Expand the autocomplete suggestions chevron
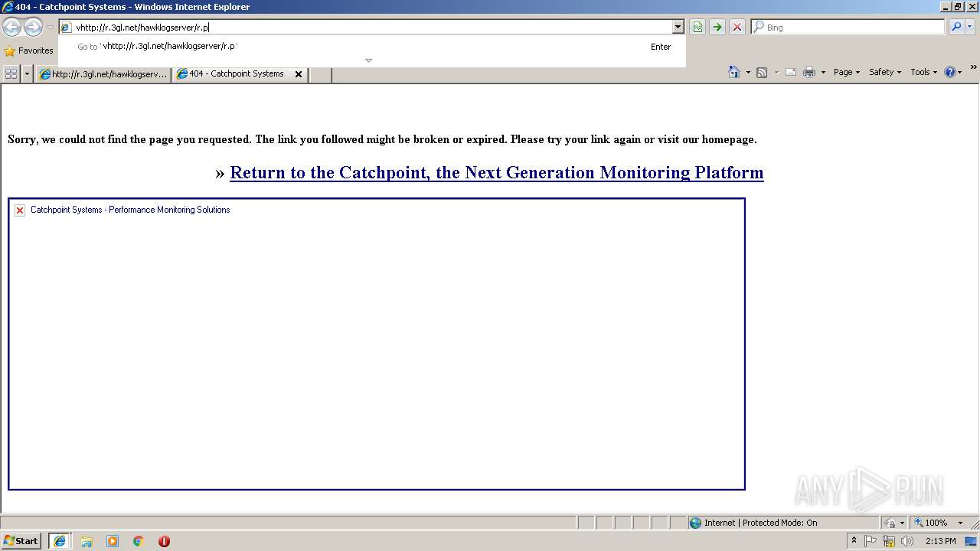The width and height of the screenshot is (980, 551). [368, 60]
